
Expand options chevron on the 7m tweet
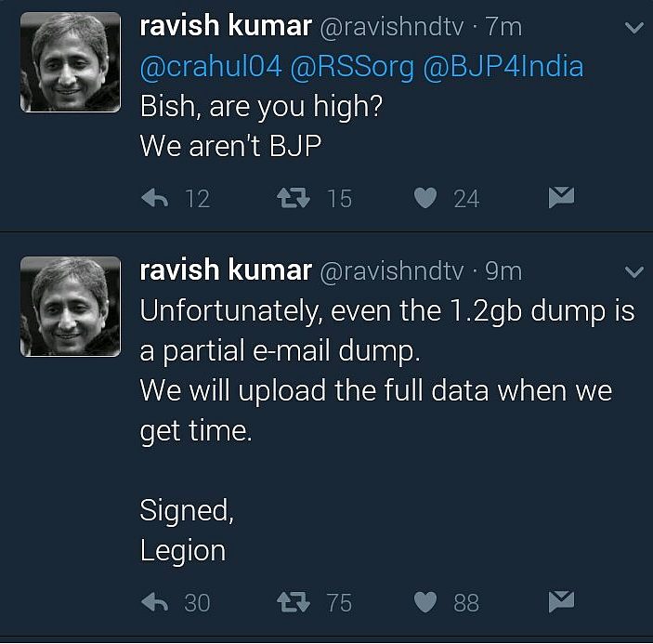(x=634, y=28)
